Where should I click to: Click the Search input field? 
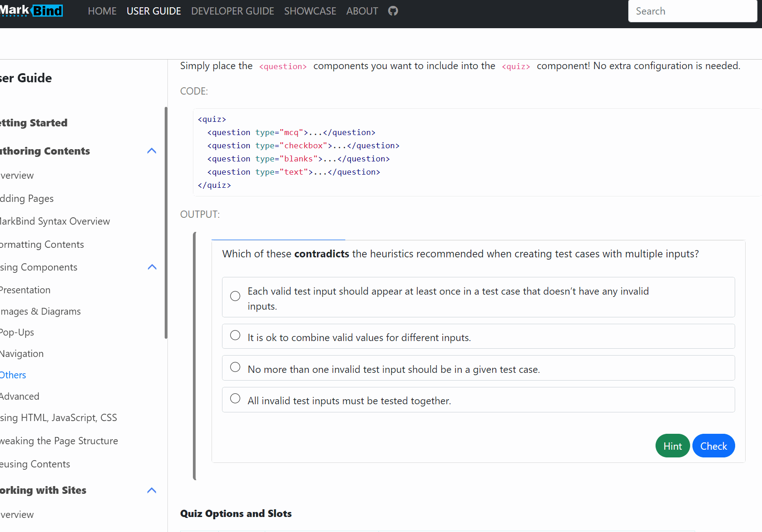(692, 11)
